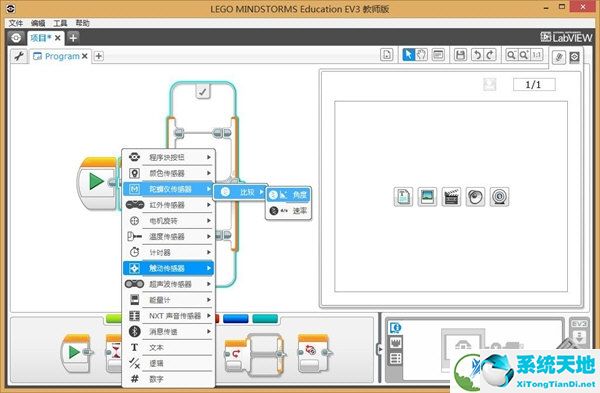Open the project properties wrench icon

[x=19, y=56]
